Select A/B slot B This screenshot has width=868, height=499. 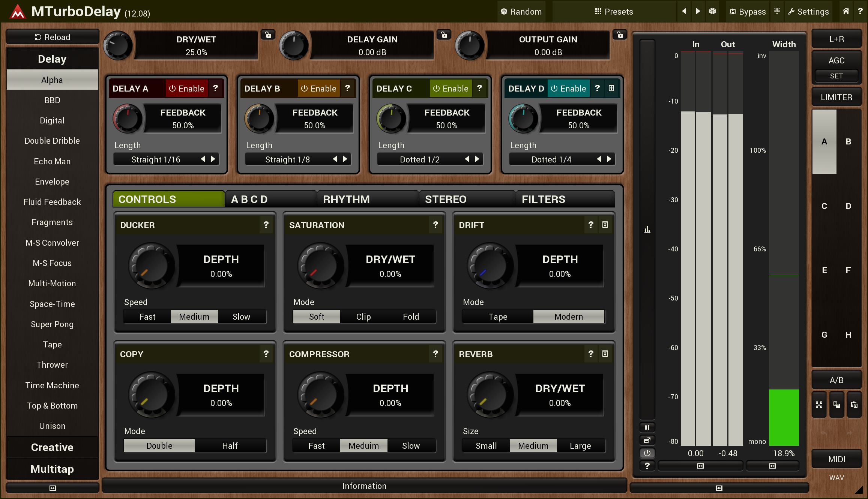[848, 141]
